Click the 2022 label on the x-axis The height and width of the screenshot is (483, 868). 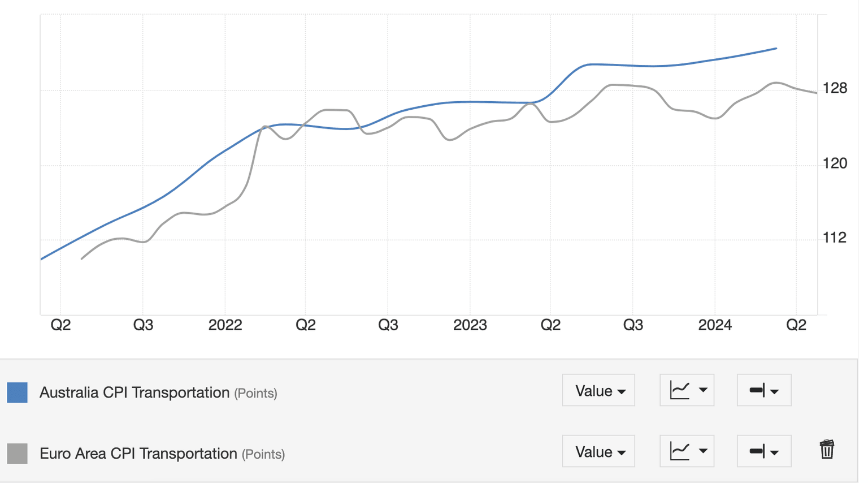225,325
